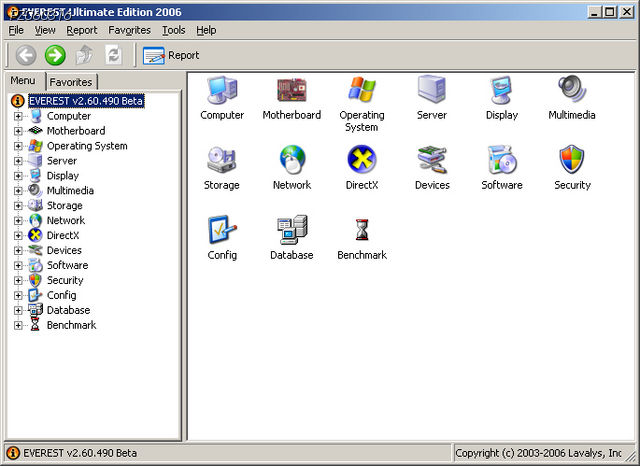Expand the Multimedia tree node
Image resolution: width=640 pixels, height=466 pixels.
(x=18, y=191)
